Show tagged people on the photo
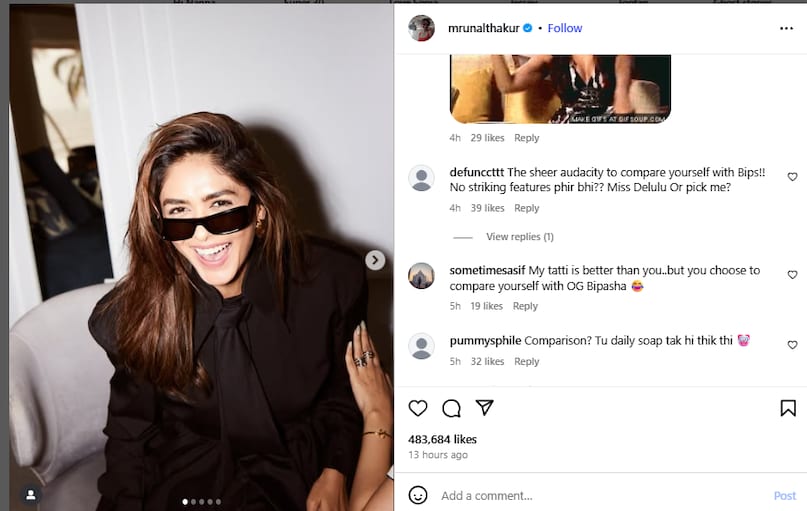 coord(31,494)
